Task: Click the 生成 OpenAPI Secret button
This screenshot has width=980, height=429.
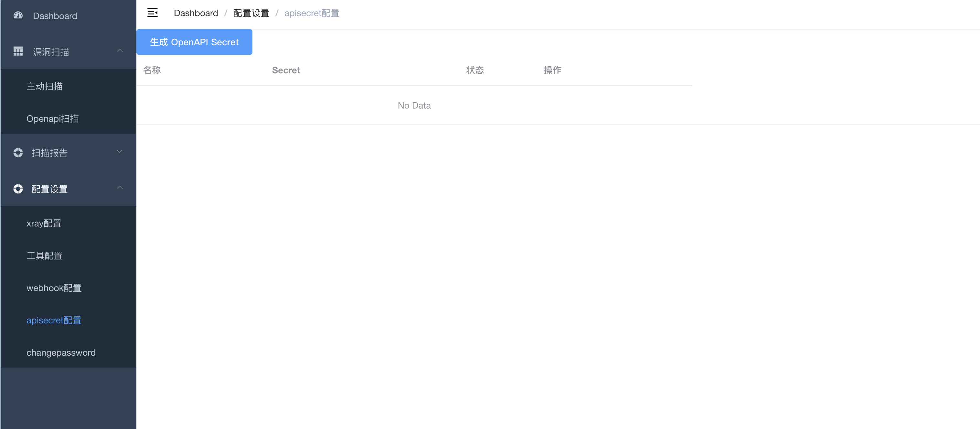Action: [x=194, y=42]
